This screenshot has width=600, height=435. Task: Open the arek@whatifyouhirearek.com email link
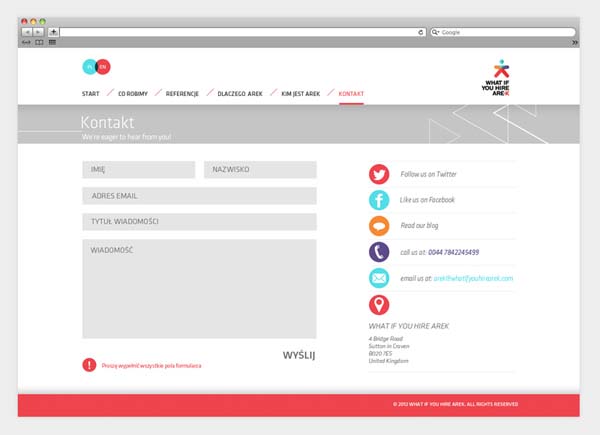pos(474,278)
